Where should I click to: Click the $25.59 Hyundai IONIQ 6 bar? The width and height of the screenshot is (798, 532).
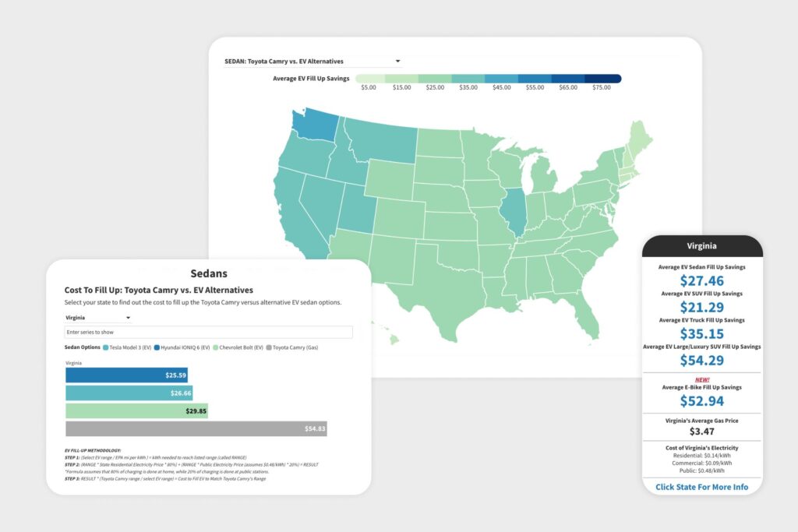point(126,375)
